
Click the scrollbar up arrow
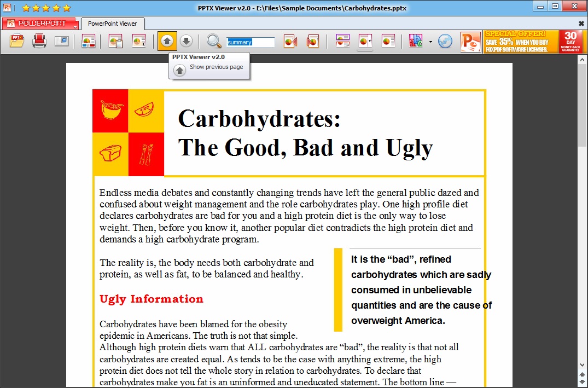pos(582,59)
